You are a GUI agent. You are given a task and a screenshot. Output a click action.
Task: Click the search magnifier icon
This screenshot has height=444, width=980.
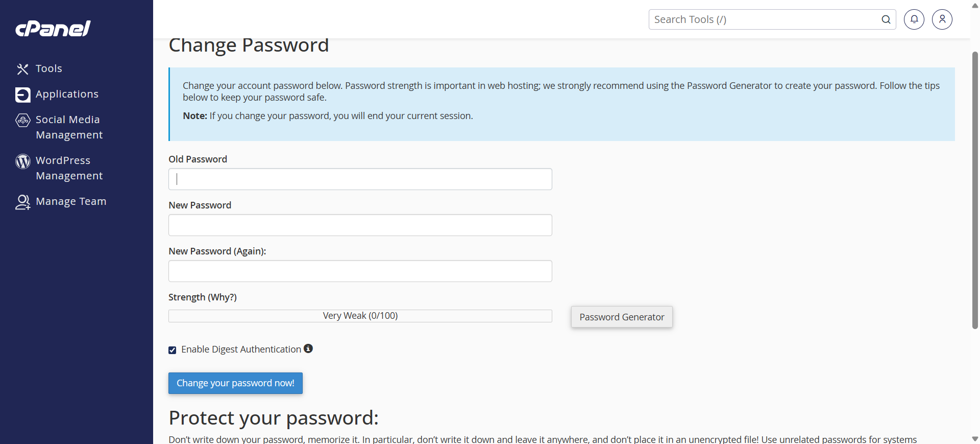[x=886, y=19]
